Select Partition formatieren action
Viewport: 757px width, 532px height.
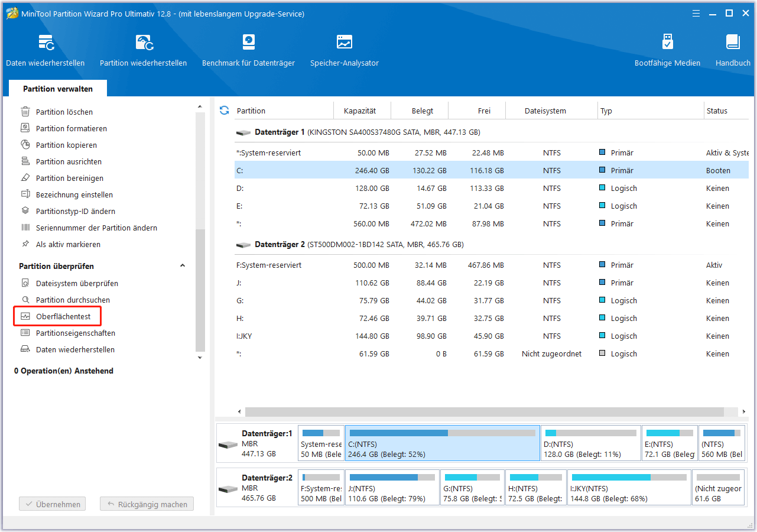point(71,128)
